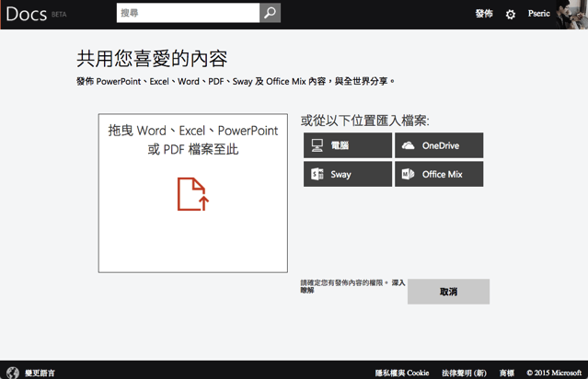
Task: Open the profile picture thumbnail
Action: pos(571,14)
